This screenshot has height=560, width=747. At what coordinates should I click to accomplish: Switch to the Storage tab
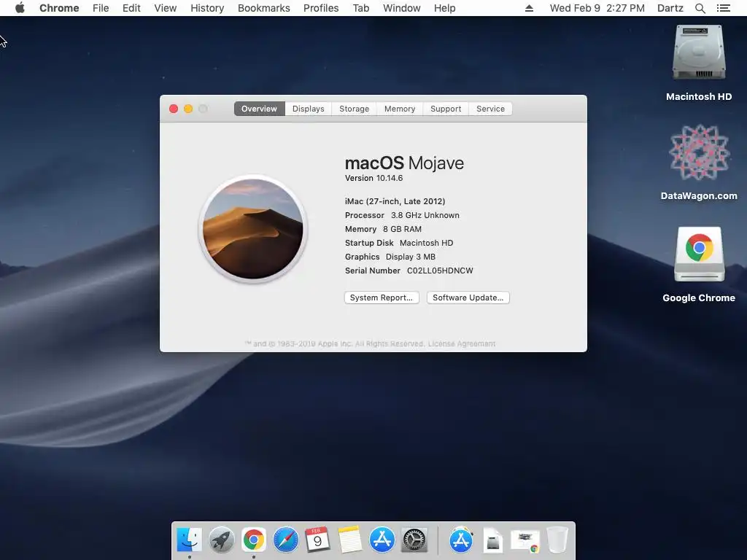[x=354, y=109]
